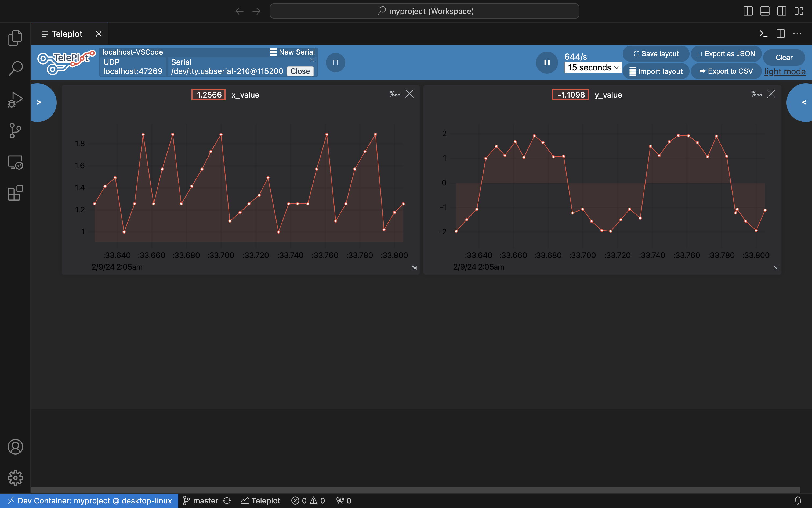Switch to light mode

[x=785, y=71]
